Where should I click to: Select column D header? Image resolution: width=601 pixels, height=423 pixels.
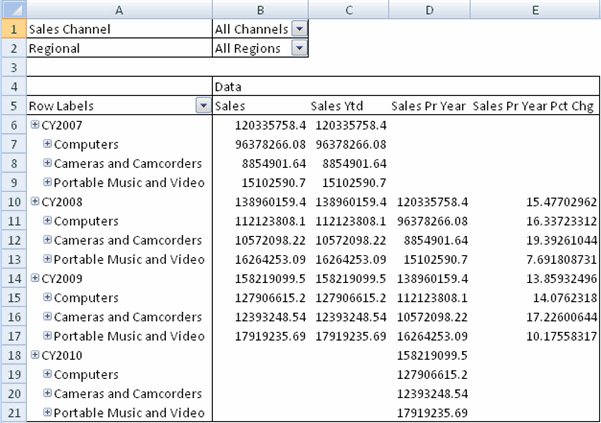(429, 9)
